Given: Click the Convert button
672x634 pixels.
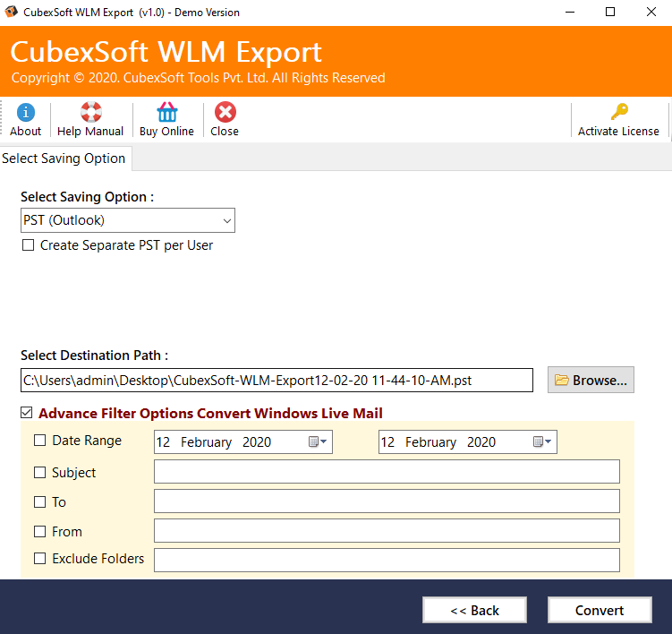Looking at the screenshot, I should click(600, 610).
